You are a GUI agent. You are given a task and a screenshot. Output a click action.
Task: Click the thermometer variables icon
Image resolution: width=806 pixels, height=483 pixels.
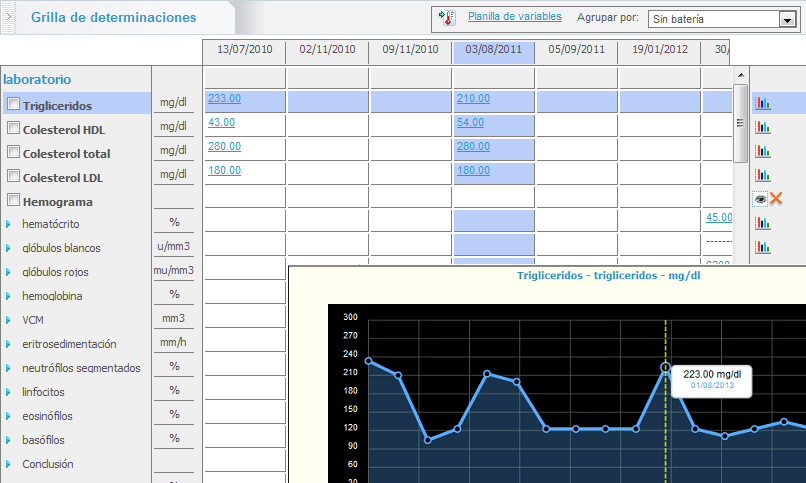[447, 18]
